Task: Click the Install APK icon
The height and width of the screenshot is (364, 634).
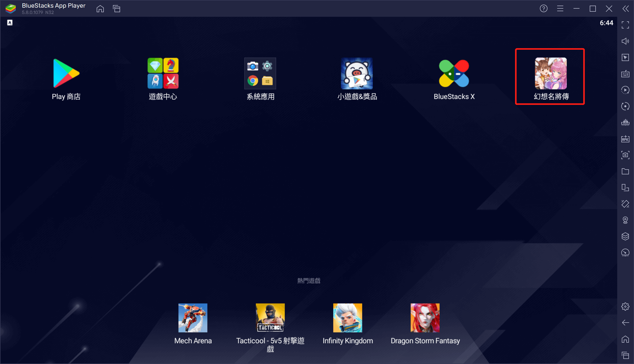Action: (x=625, y=139)
